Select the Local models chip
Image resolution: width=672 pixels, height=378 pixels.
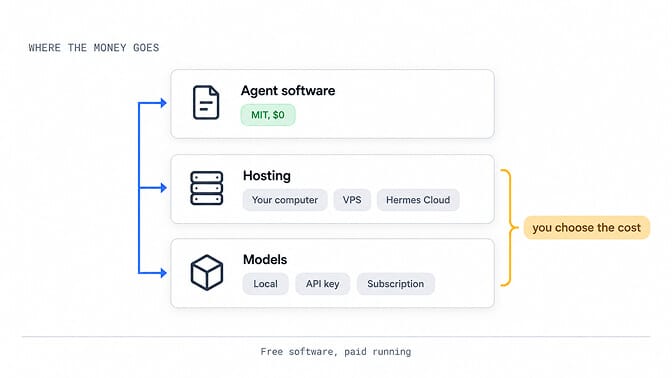click(265, 284)
